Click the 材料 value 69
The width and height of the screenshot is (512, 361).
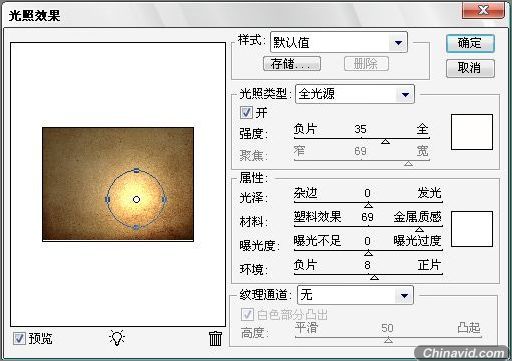point(367,217)
